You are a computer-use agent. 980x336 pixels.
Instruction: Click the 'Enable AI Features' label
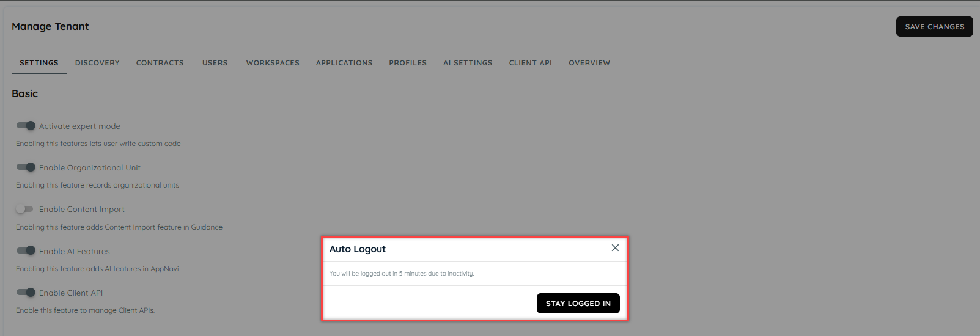click(x=75, y=251)
